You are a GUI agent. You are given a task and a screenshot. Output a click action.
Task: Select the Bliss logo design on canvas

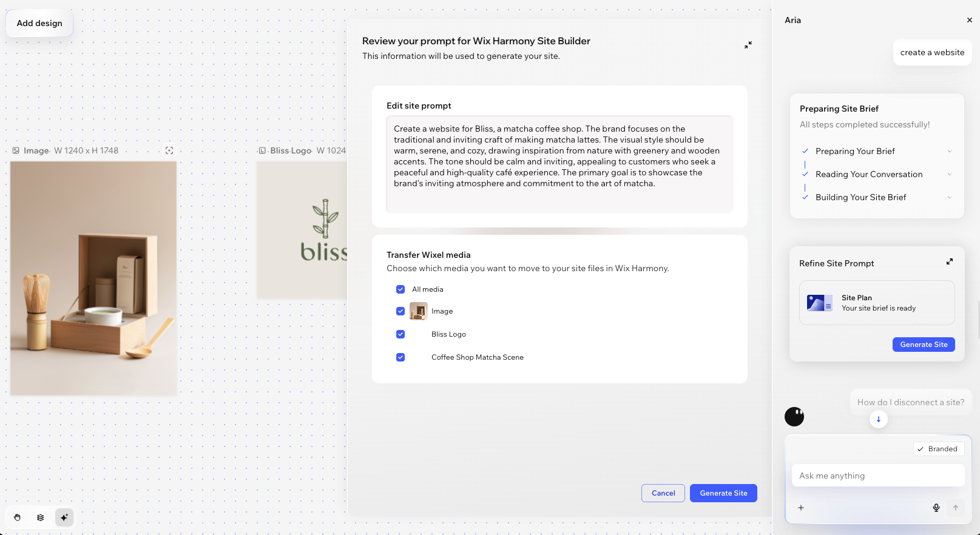(x=302, y=230)
